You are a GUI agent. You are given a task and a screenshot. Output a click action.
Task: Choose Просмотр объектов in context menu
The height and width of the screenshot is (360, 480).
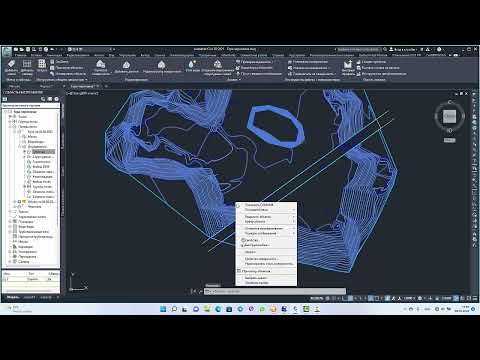coord(266,271)
